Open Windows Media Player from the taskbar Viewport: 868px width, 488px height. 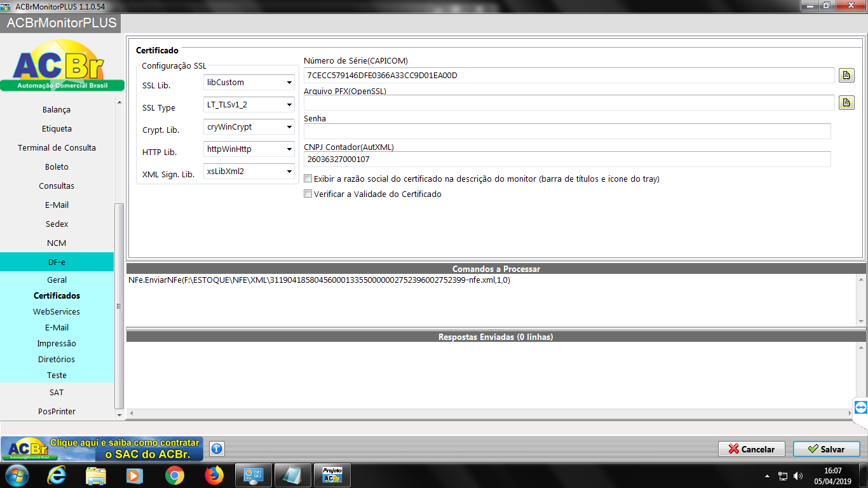point(135,475)
